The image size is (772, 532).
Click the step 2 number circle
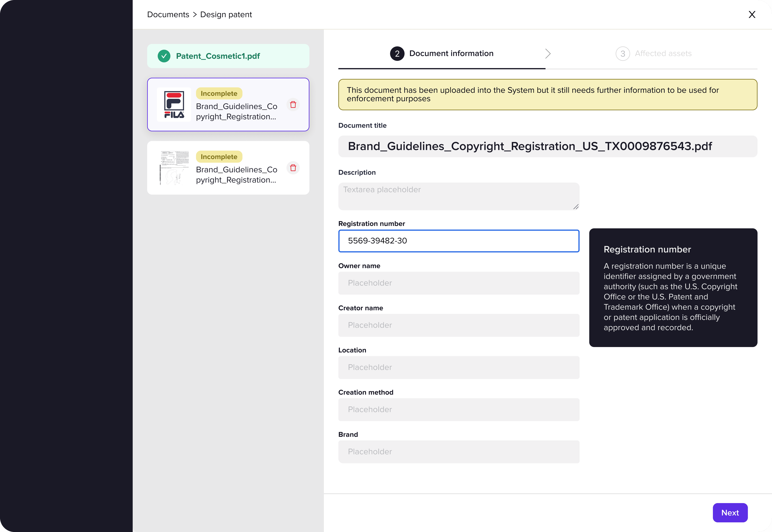click(397, 54)
